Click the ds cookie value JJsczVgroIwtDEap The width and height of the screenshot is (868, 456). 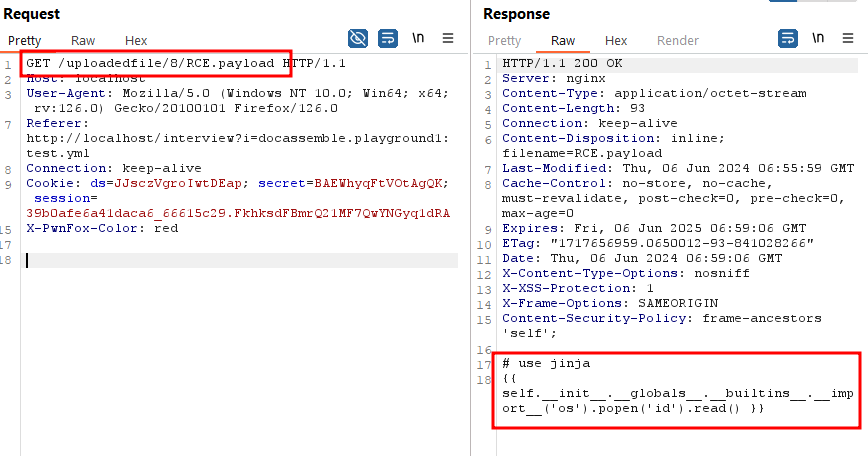click(x=178, y=183)
